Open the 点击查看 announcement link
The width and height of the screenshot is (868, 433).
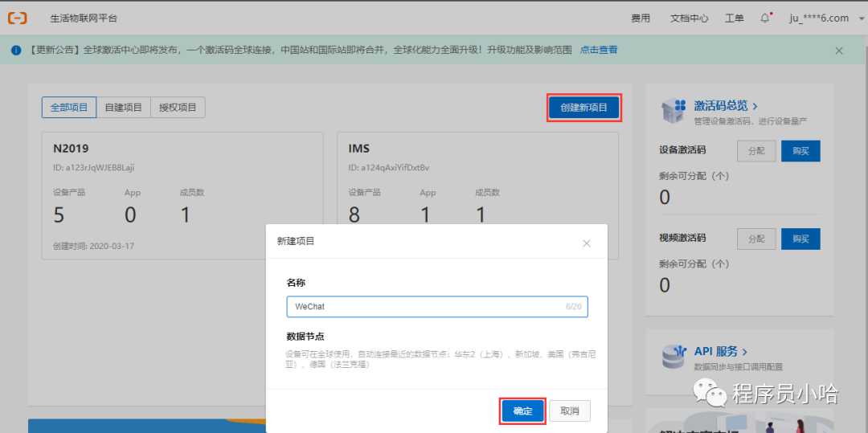(599, 50)
